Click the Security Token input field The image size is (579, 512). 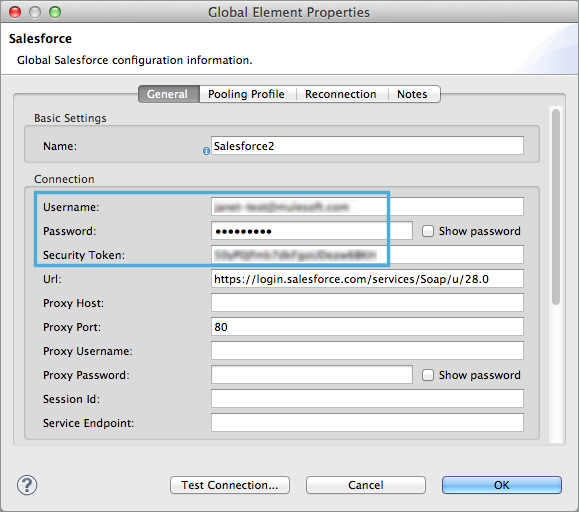(x=367, y=255)
